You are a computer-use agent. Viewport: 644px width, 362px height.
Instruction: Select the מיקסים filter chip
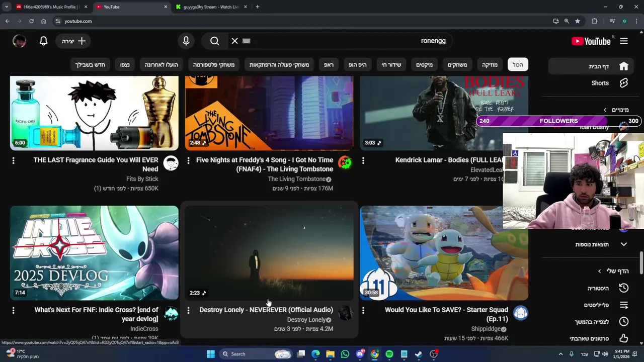point(424,65)
